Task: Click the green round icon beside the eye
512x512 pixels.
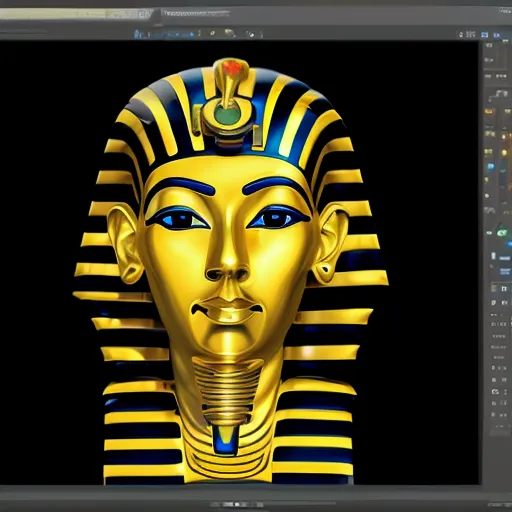Action: (x=502, y=233)
